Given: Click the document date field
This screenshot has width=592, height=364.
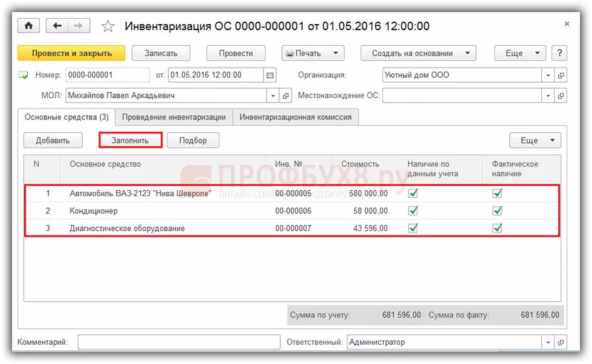Looking at the screenshot, I should pos(216,75).
